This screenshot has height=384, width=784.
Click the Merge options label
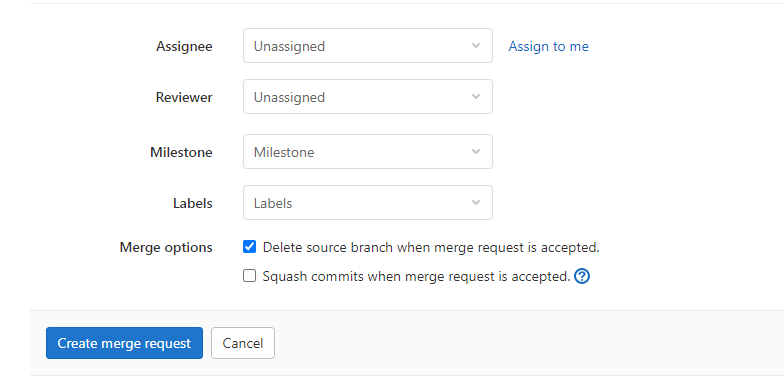point(166,248)
